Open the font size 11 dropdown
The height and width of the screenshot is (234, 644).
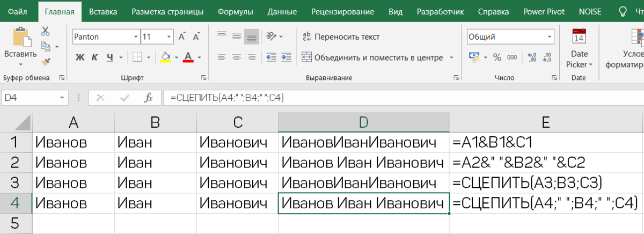tap(170, 37)
